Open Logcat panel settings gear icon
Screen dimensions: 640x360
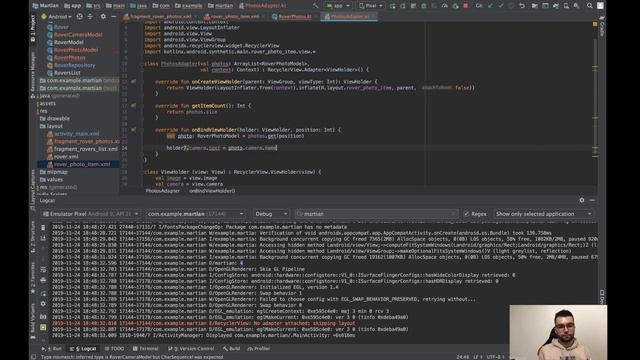point(582,200)
